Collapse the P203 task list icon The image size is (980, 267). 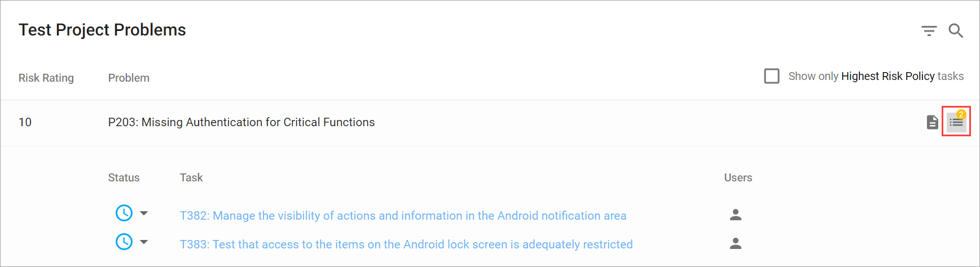click(x=956, y=122)
